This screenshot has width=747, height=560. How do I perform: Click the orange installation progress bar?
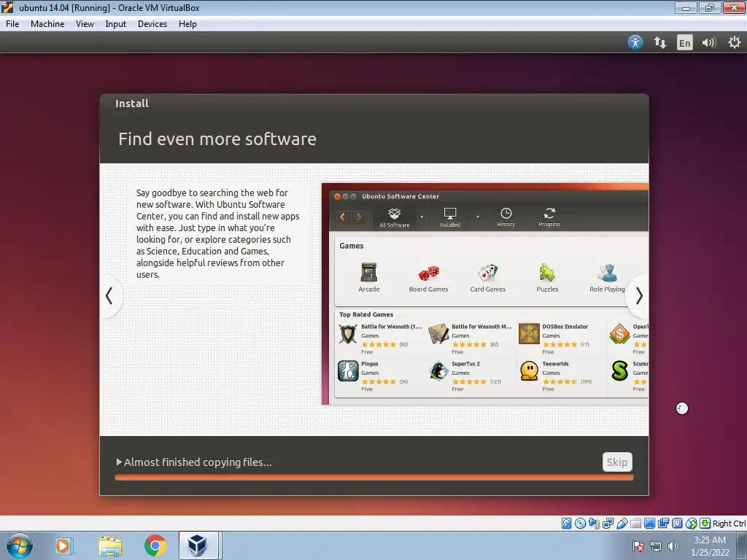click(374, 477)
